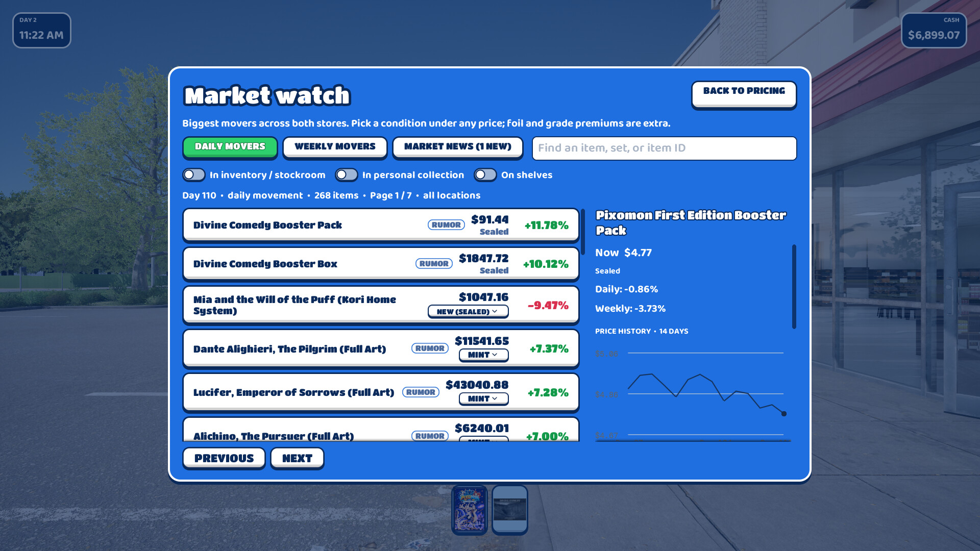Go to next page of movers
The width and height of the screenshot is (980, 551).
[297, 458]
